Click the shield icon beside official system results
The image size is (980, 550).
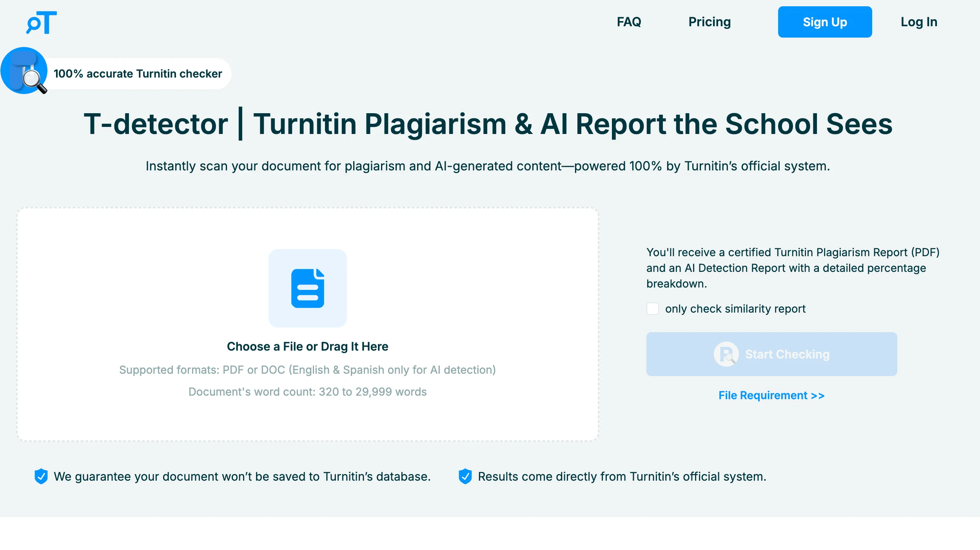465,476
